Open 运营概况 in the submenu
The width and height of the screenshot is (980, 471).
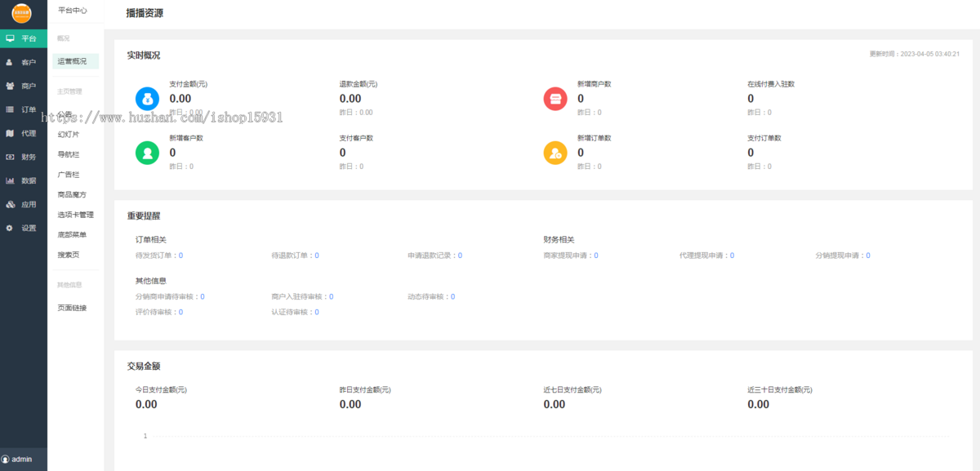[75, 61]
